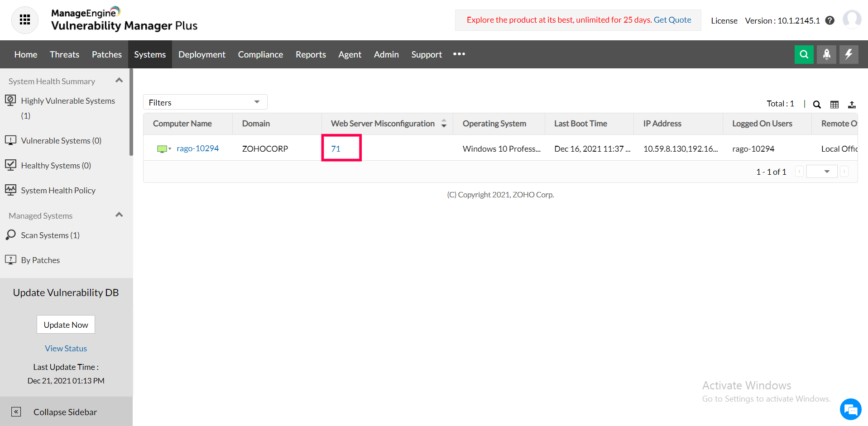Image resolution: width=868 pixels, height=426 pixels.
Task: Open the Threats tab
Action: click(64, 54)
